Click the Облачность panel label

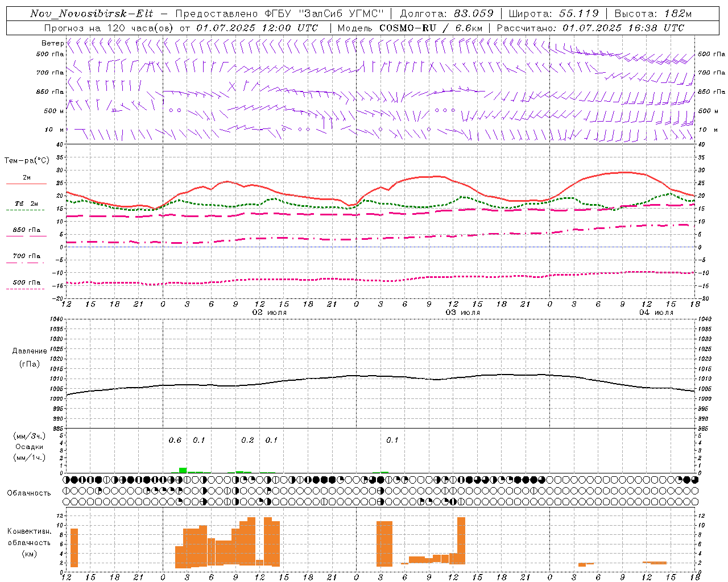click(29, 493)
